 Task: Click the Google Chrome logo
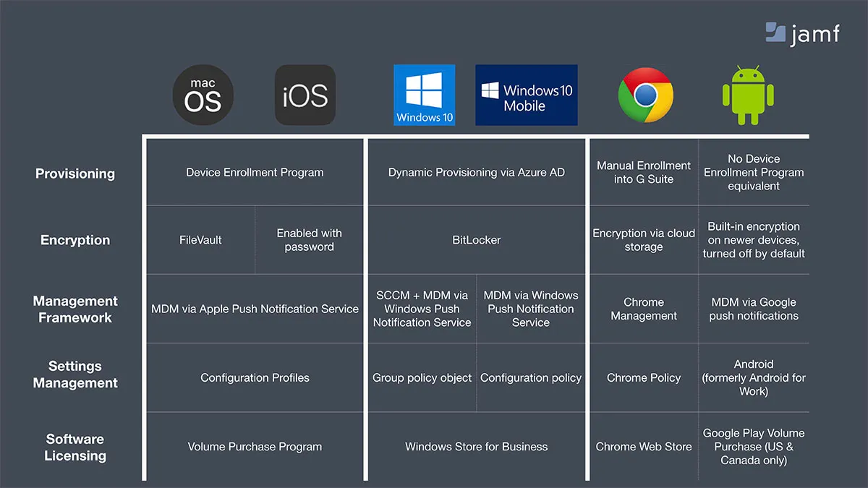pos(645,95)
